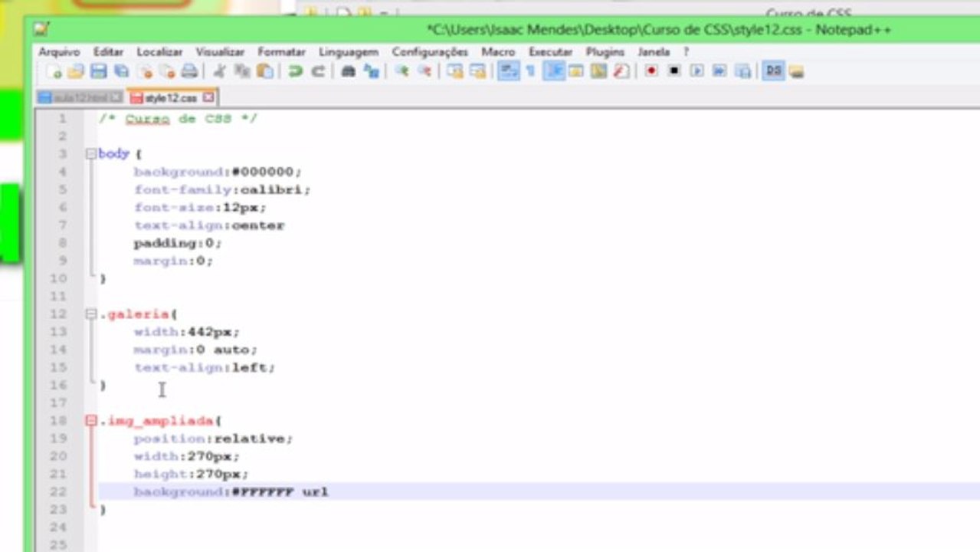This screenshot has height=552, width=980.
Task: Open the Plugins menu
Action: [605, 52]
